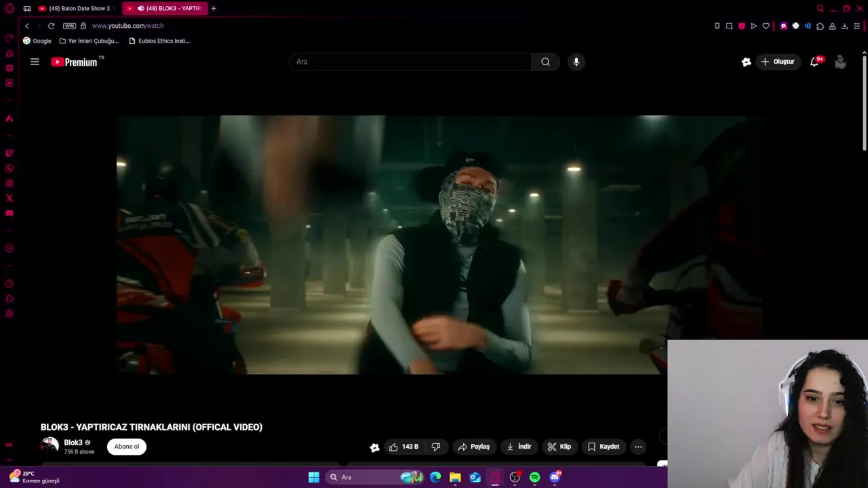Dislike the BLOK3 video
The height and width of the screenshot is (488, 868).
point(436,447)
